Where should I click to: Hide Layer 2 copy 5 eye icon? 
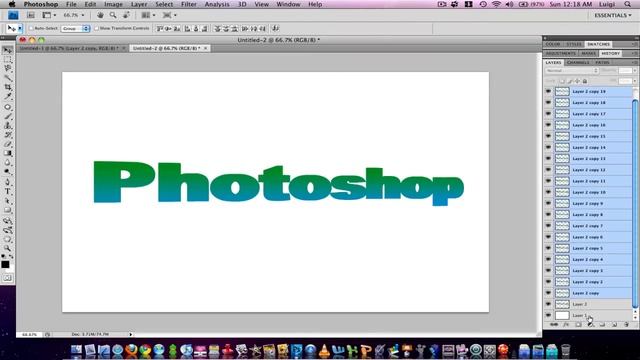pos(548,248)
